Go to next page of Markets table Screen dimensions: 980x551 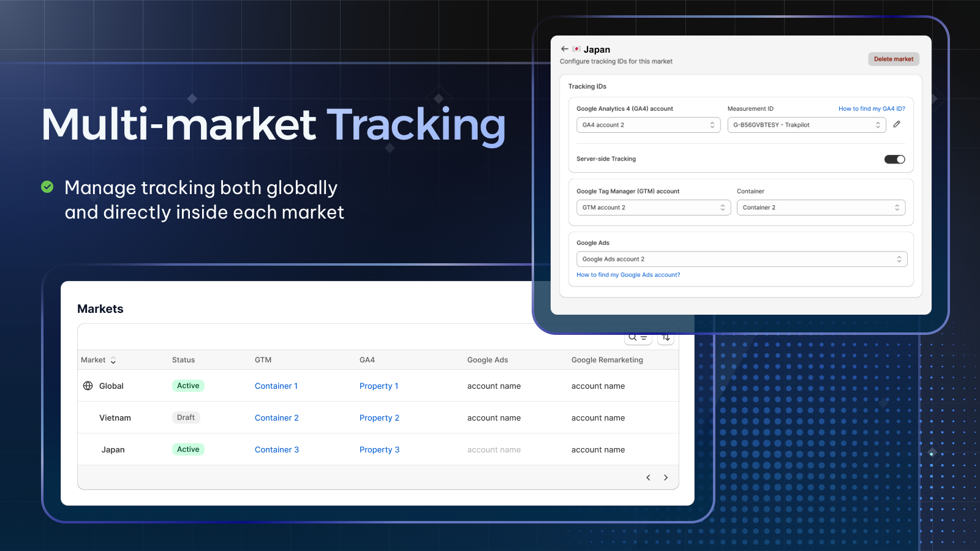[x=666, y=478]
